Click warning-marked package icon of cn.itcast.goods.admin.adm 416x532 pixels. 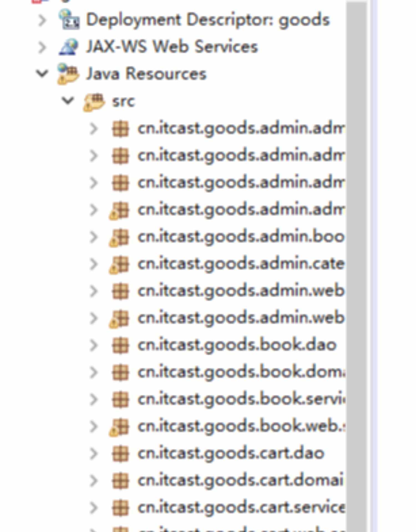[x=119, y=210]
